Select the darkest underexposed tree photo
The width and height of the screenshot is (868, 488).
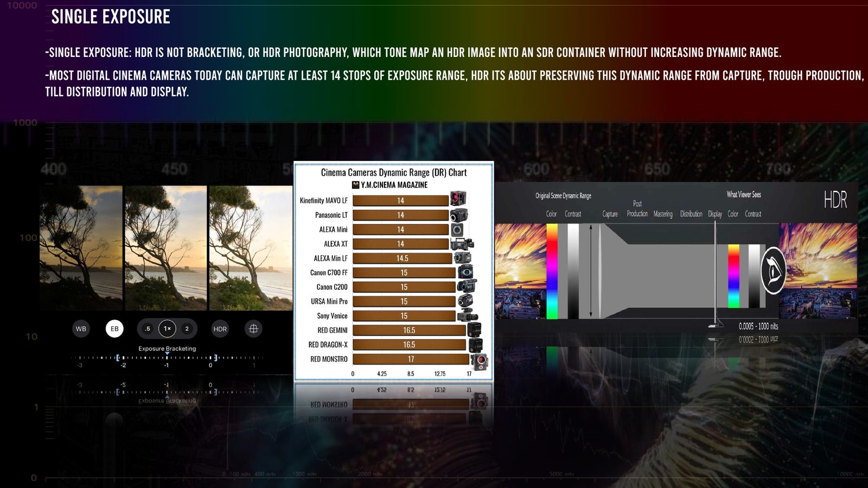pos(81,248)
